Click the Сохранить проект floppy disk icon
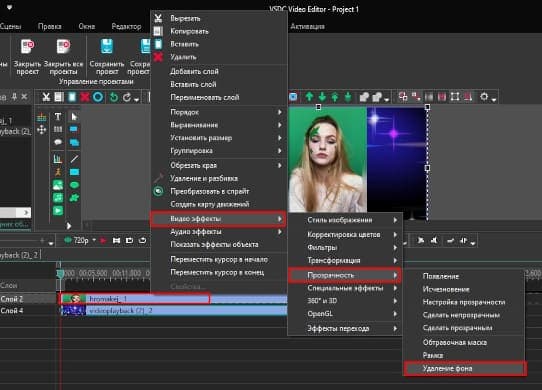542x390 pixels. 107,47
